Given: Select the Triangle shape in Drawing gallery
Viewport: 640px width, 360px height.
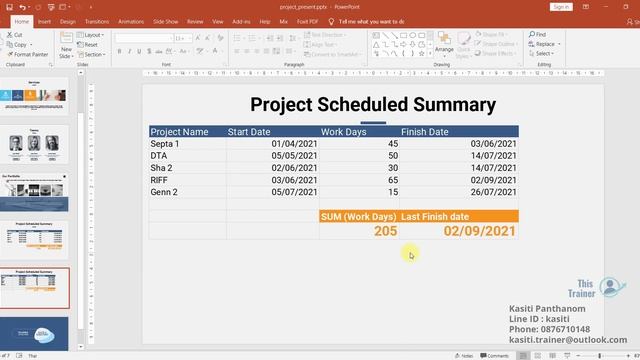Looking at the screenshot, I should pos(376,44).
